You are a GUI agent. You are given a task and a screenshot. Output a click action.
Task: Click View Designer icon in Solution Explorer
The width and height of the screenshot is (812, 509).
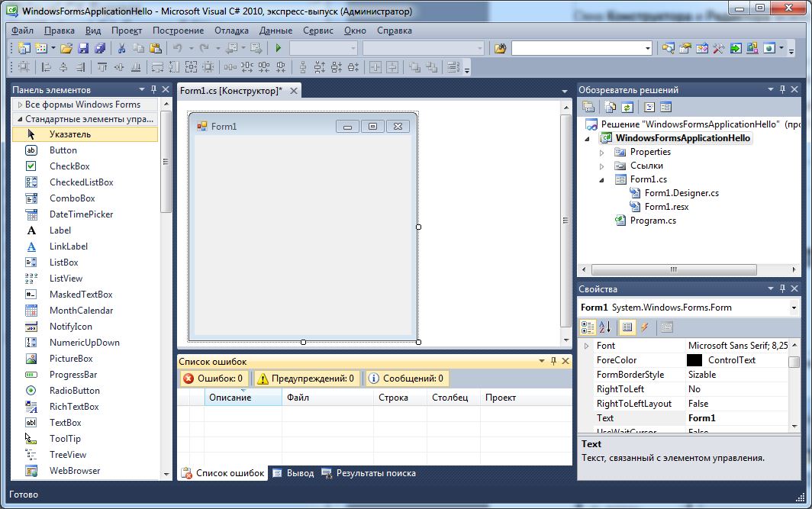(666, 107)
